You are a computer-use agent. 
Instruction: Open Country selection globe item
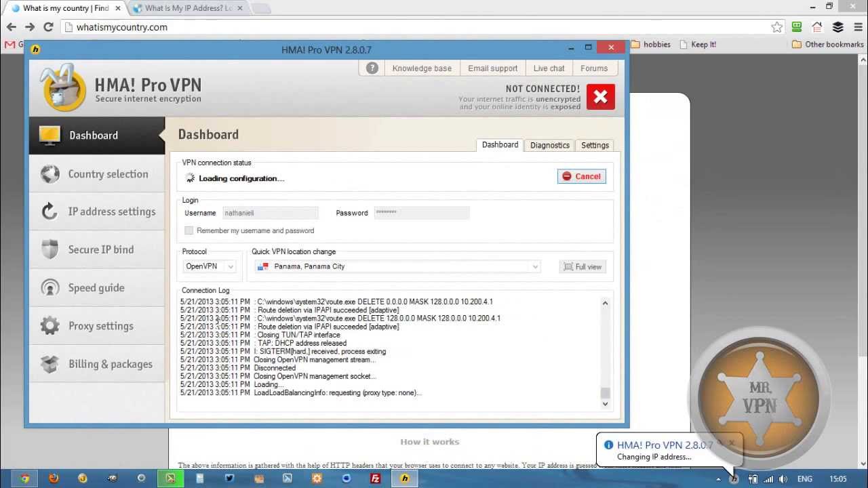click(96, 174)
